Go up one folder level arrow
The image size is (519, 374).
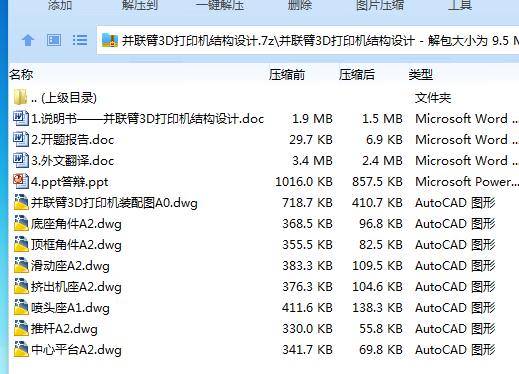[28, 41]
